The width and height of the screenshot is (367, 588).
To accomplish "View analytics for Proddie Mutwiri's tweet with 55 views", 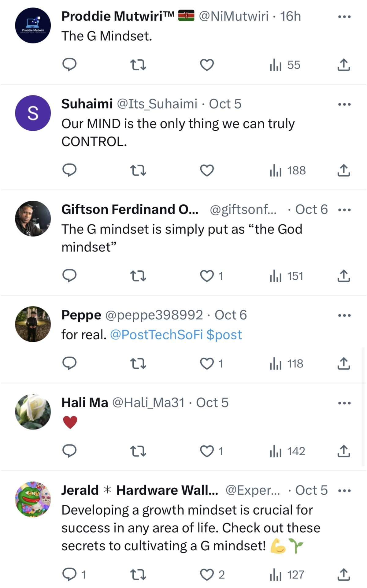I will tap(286, 65).
